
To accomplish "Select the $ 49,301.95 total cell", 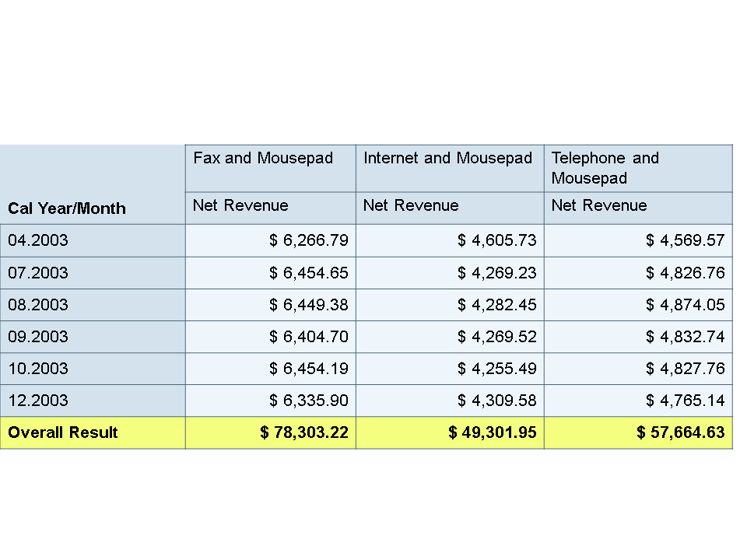I will 492,432.
